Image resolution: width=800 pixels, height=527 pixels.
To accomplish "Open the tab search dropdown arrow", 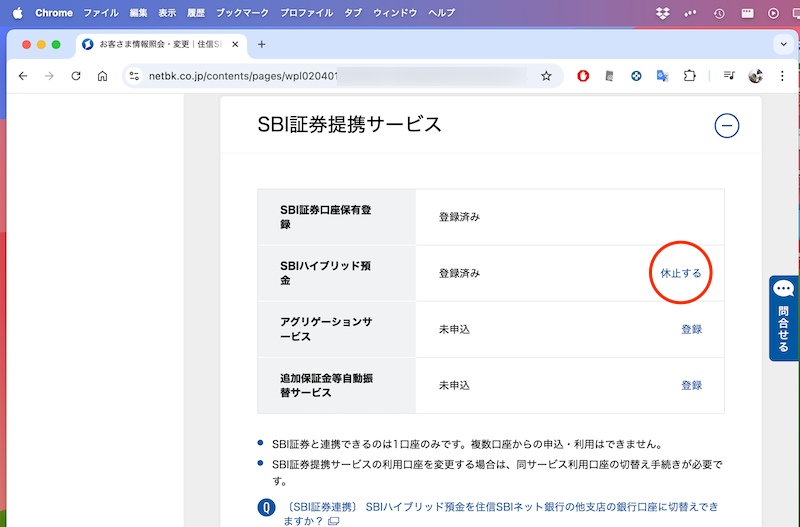I will pos(783,44).
